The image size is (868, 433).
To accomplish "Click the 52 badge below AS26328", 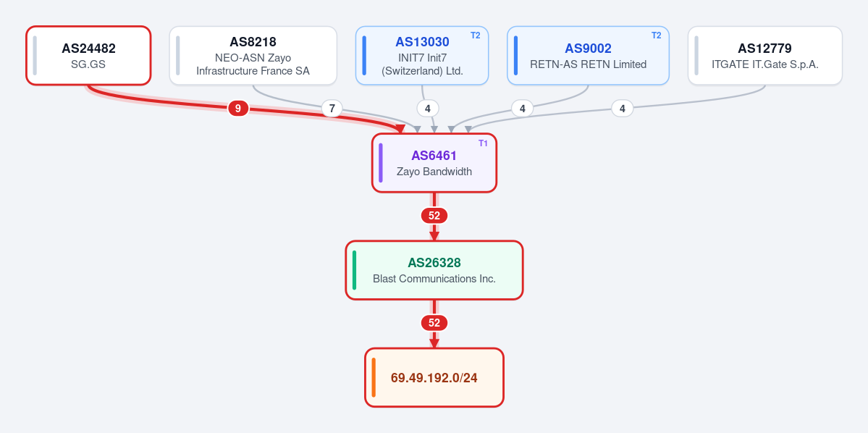I will pyautogui.click(x=434, y=323).
